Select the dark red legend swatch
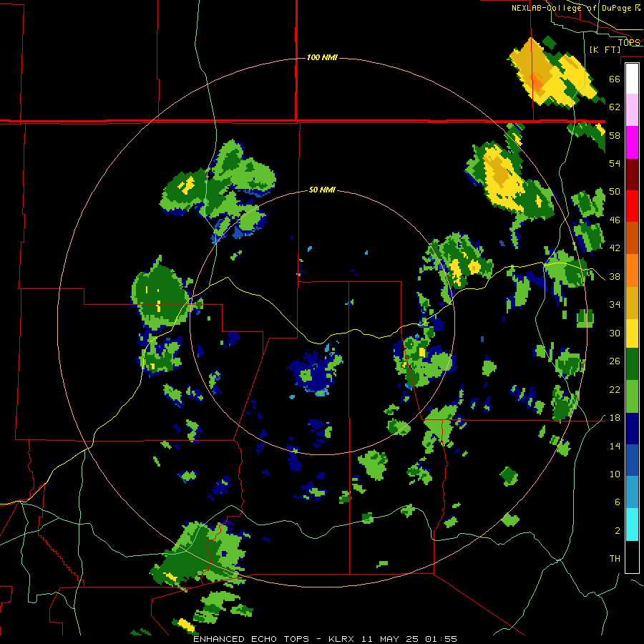 point(632,174)
